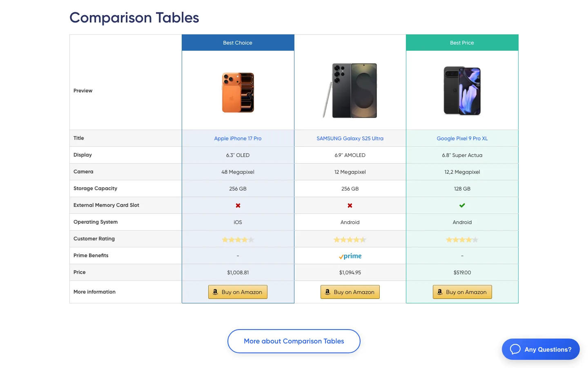Select the $1,008.81 price cell
The width and height of the screenshot is (588, 368).
tap(238, 272)
